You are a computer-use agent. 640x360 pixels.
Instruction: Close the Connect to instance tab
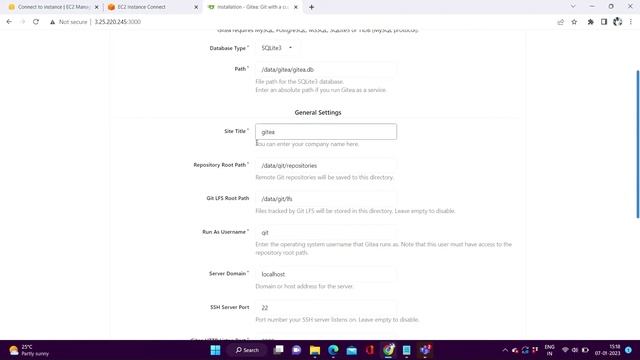96,7
